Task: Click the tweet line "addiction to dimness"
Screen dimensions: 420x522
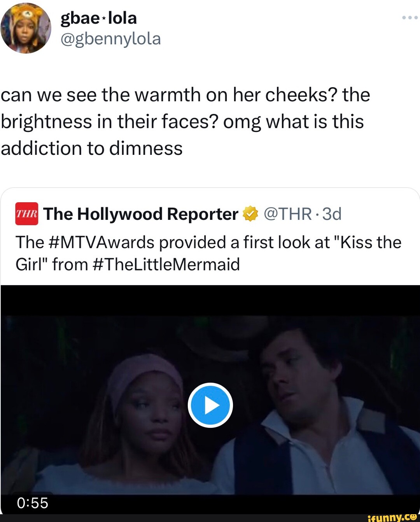Action: (92, 148)
